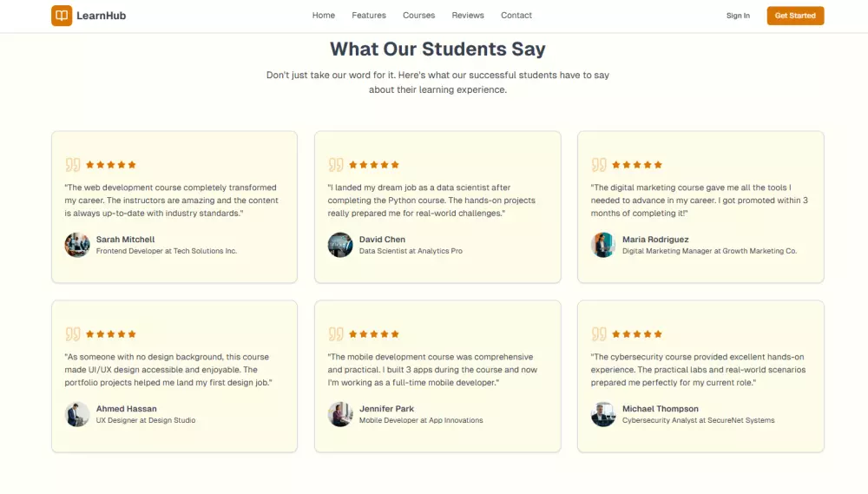Click quote icon on Ahmed Hassan's testimonial
Screen dimensions: 868x494
(x=73, y=334)
